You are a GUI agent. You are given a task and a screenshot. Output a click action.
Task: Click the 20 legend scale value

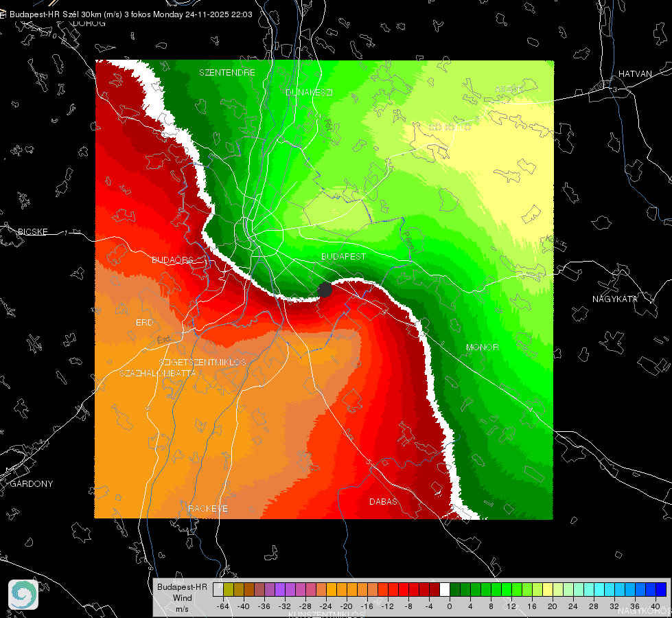(552, 606)
